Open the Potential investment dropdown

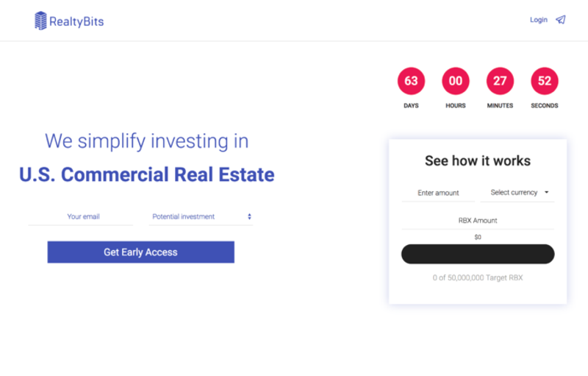[201, 217]
